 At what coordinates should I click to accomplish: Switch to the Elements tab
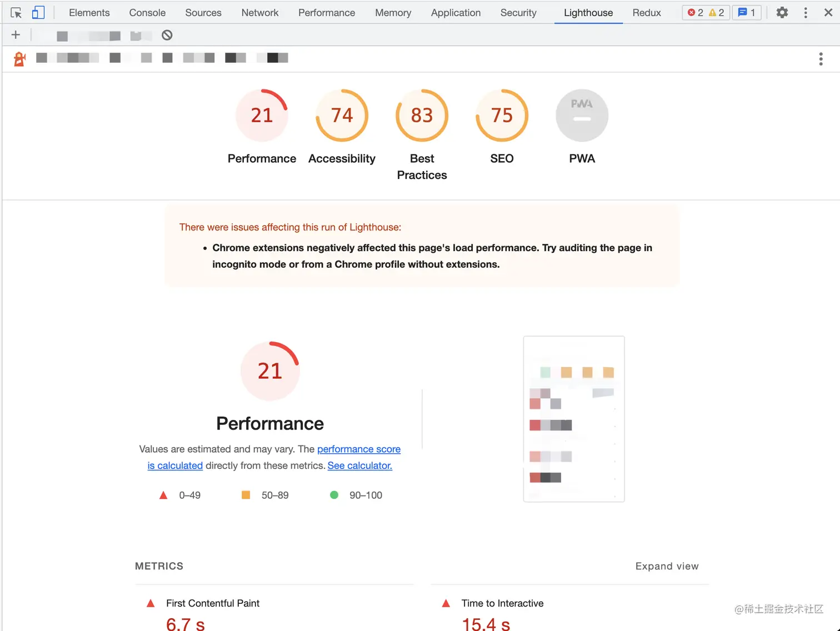pyautogui.click(x=89, y=12)
